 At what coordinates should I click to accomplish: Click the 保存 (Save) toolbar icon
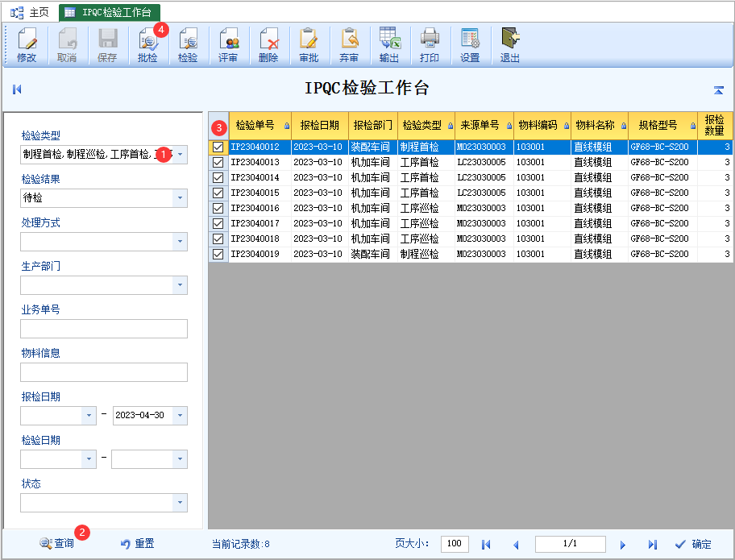[x=107, y=45]
